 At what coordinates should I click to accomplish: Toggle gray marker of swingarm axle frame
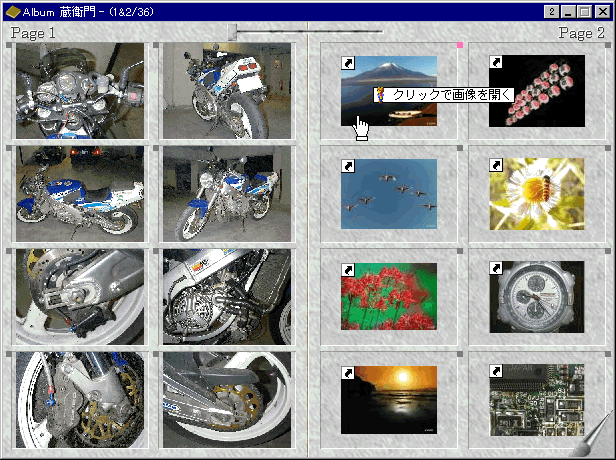click(9, 251)
